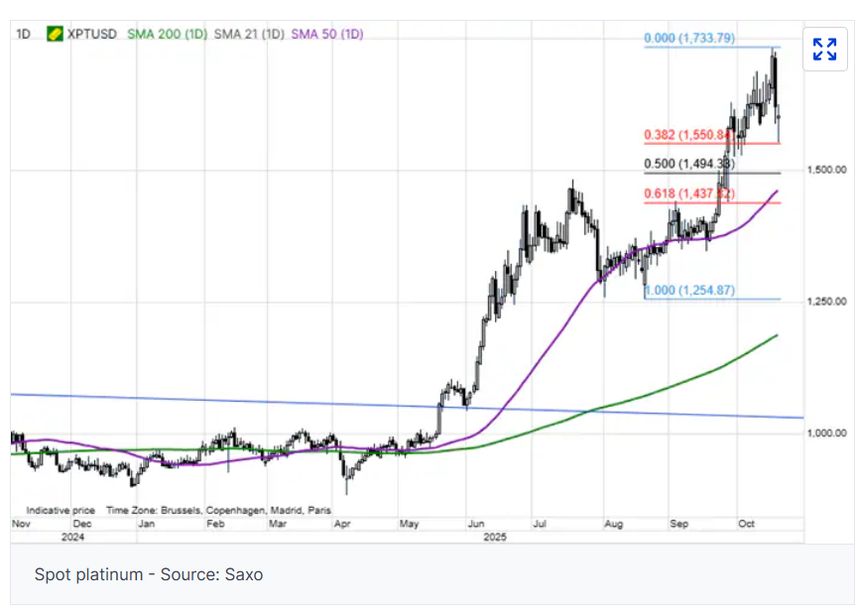The width and height of the screenshot is (857, 616).
Task: Select the 1D timeframe label
Action: (24, 34)
